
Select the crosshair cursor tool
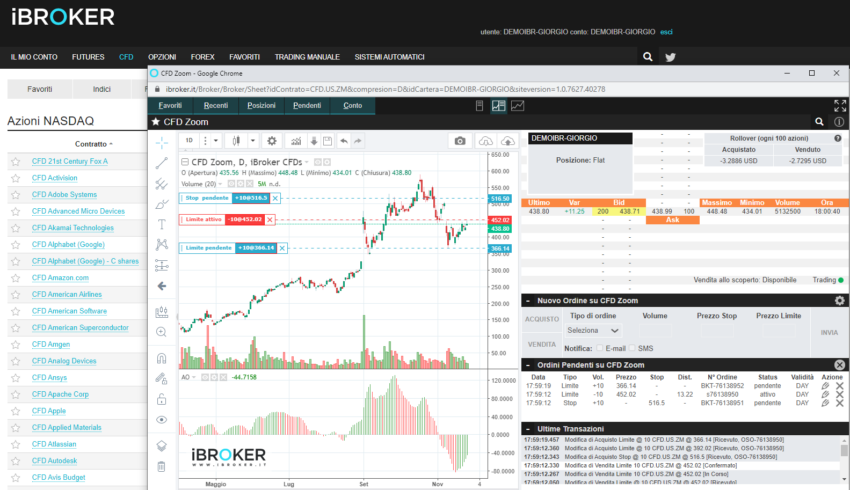point(162,143)
